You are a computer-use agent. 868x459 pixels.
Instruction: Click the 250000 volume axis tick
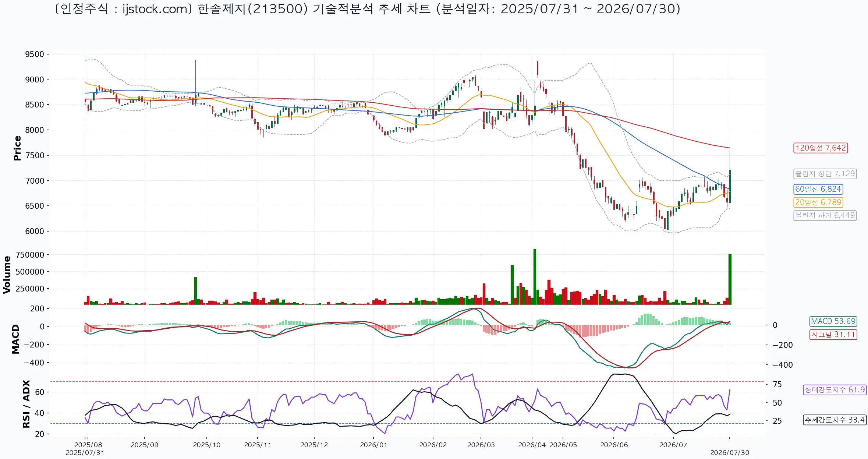(30, 289)
